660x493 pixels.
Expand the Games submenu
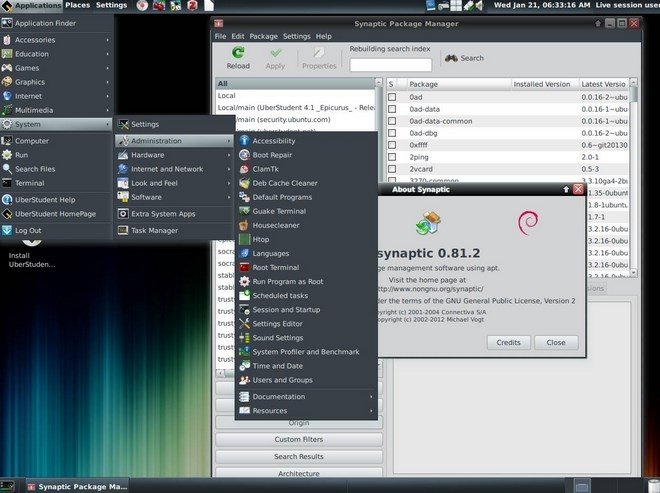[x=56, y=68]
